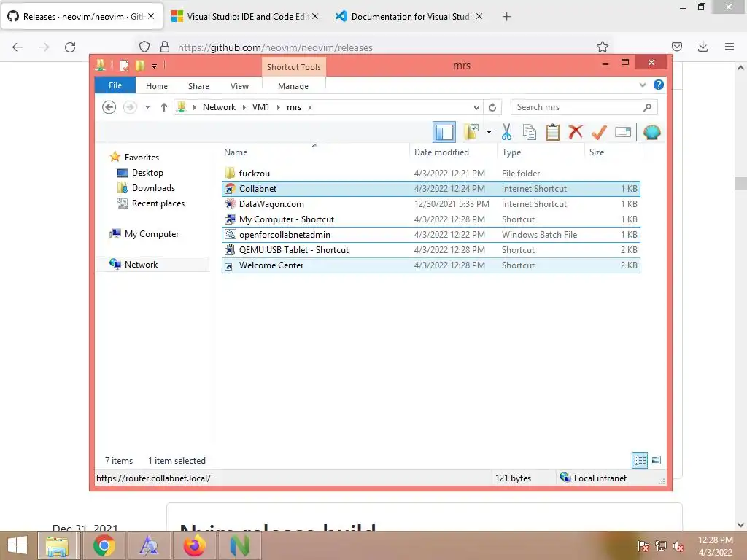Select QEMU USB Tablet - Shortcut
The width and height of the screenshot is (747, 560).
[x=430, y=249]
